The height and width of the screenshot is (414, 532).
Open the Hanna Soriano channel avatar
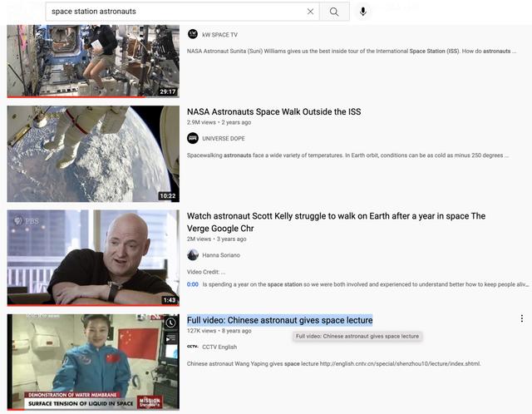[x=193, y=255]
